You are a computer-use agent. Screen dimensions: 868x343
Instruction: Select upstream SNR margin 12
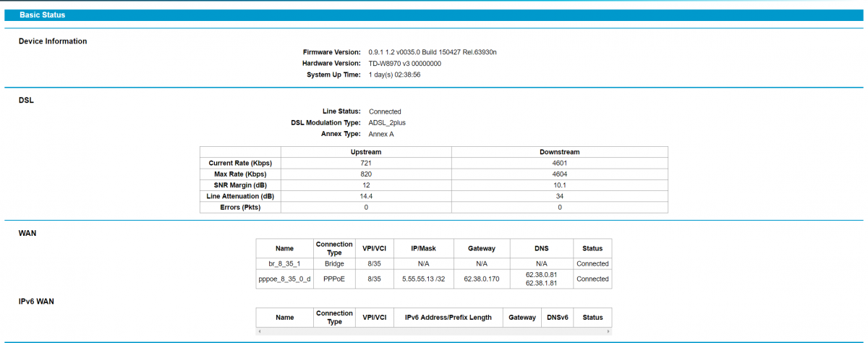click(x=365, y=185)
